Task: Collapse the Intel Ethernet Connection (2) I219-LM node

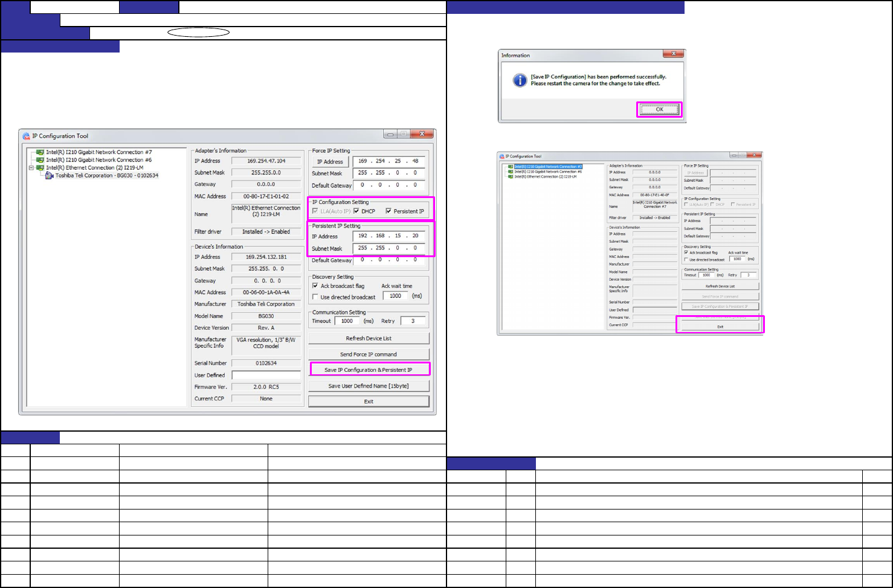Action: tap(31, 168)
